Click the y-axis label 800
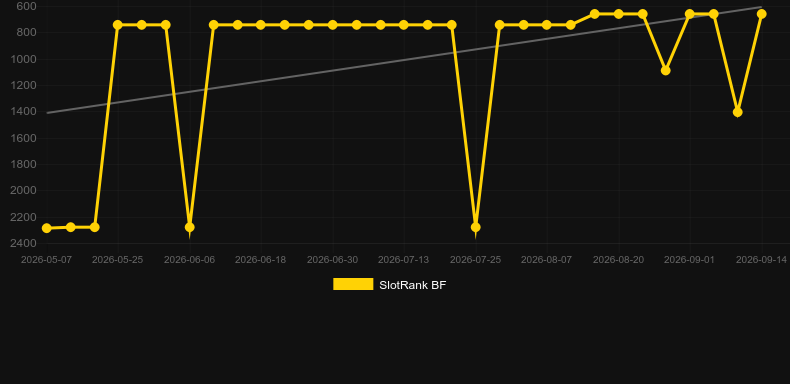The height and width of the screenshot is (384, 790). point(26,33)
